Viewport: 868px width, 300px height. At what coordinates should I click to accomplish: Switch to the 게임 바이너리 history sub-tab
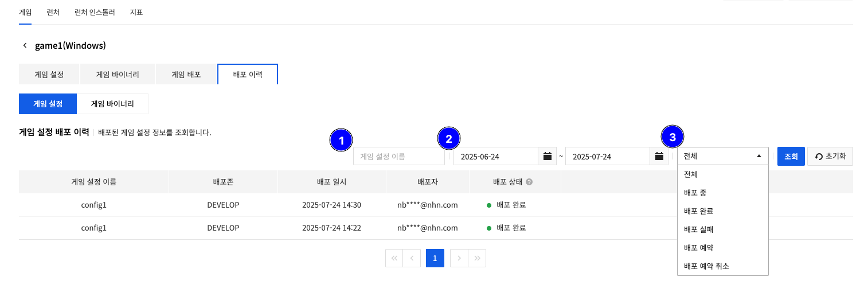tap(112, 104)
